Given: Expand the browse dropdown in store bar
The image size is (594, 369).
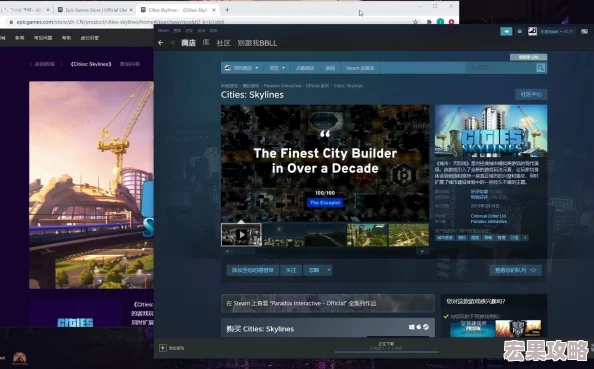Looking at the screenshot, I should 277,68.
